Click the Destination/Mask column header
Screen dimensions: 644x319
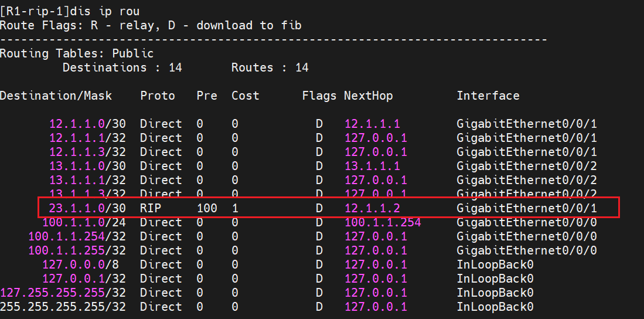click(56, 96)
